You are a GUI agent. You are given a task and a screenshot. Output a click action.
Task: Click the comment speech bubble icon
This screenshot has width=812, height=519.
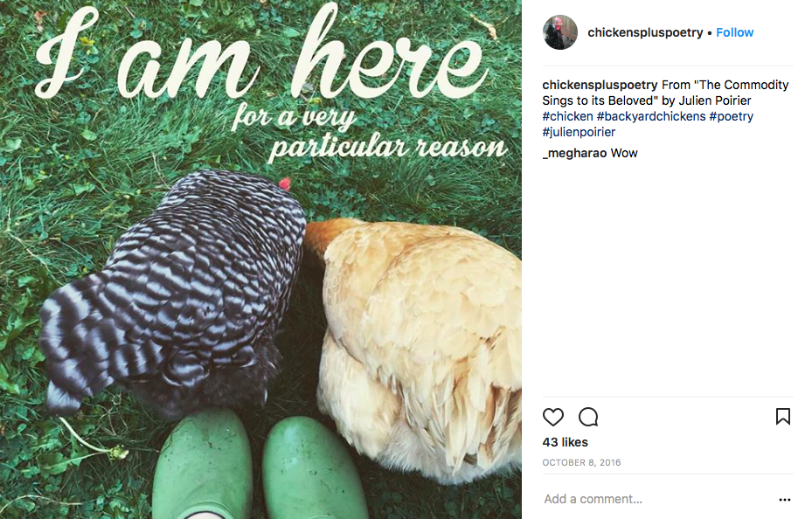588,417
